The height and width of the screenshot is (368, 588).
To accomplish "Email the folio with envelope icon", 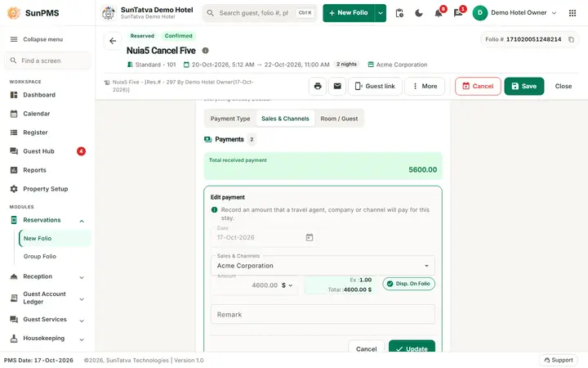I will pos(337,87).
